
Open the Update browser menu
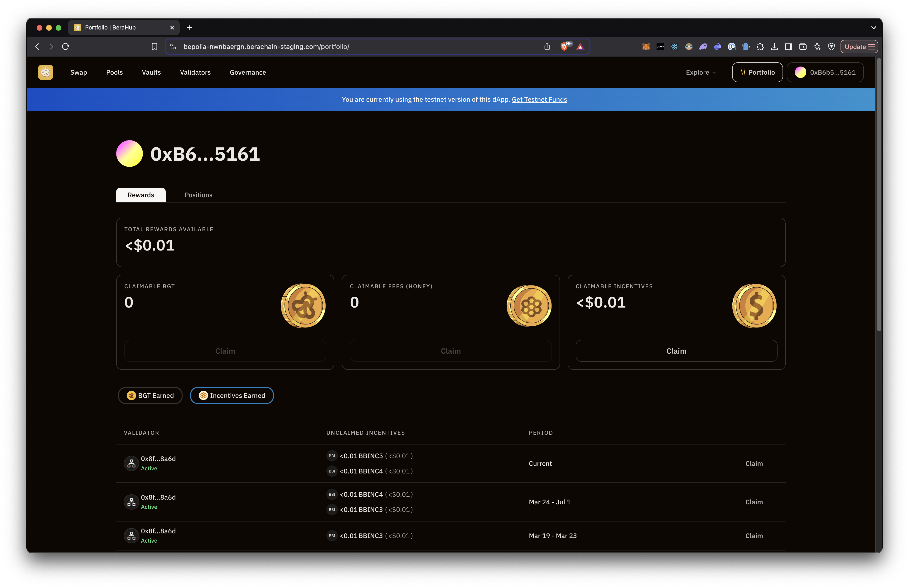[859, 47]
